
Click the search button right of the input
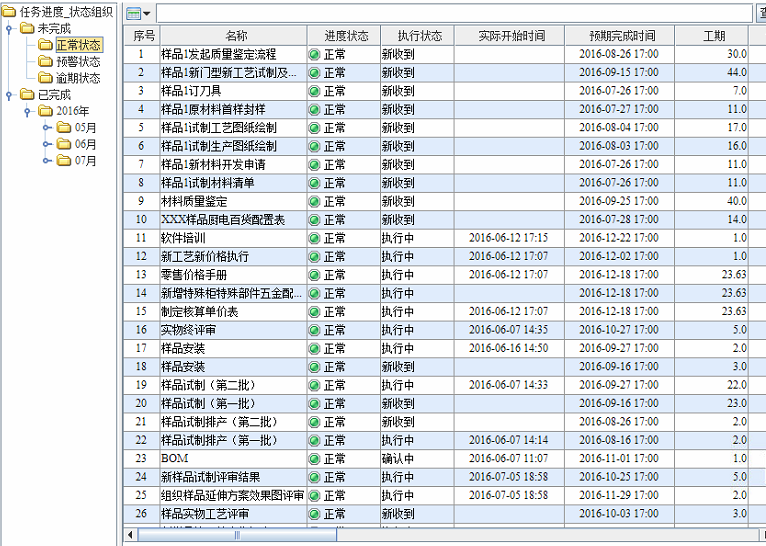[760, 13]
